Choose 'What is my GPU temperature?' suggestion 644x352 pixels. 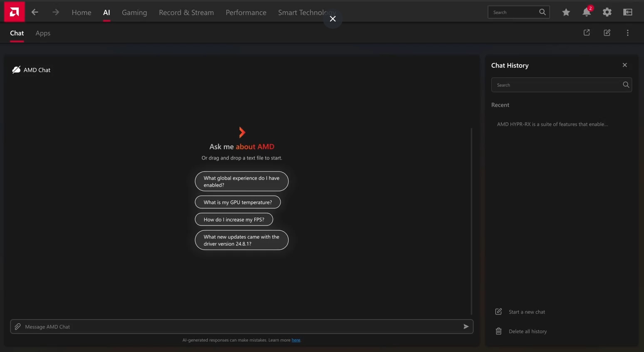click(x=238, y=202)
